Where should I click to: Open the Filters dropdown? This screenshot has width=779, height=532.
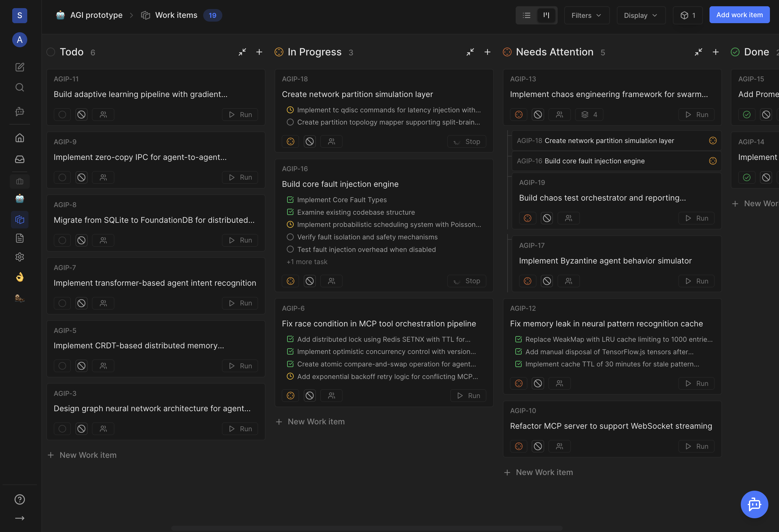(x=586, y=15)
